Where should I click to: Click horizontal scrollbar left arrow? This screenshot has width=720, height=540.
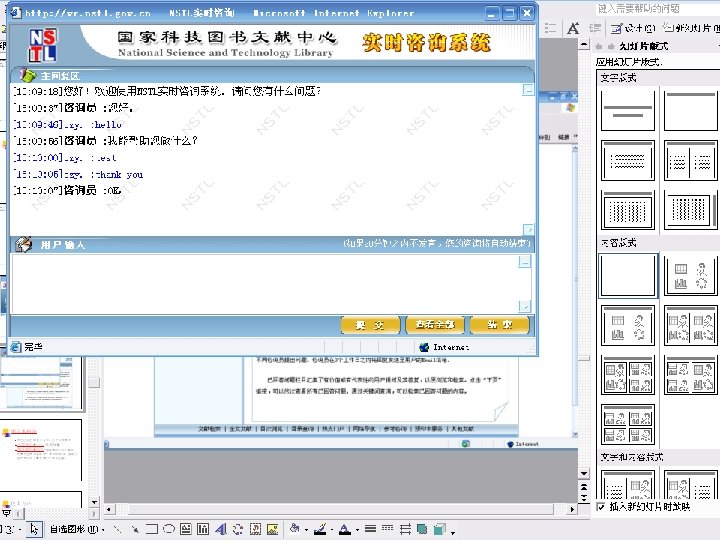(x=109, y=509)
